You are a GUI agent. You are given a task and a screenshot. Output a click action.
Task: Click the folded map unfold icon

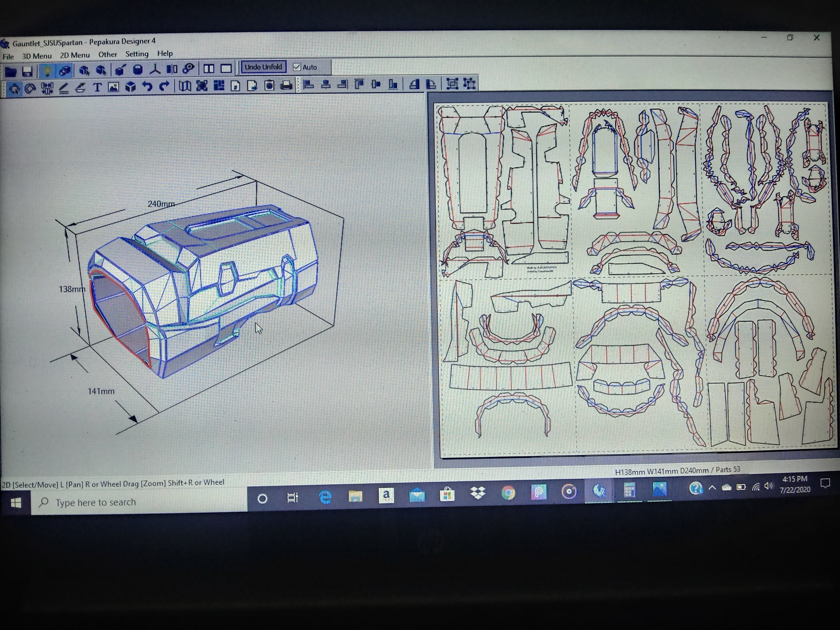coord(185,86)
